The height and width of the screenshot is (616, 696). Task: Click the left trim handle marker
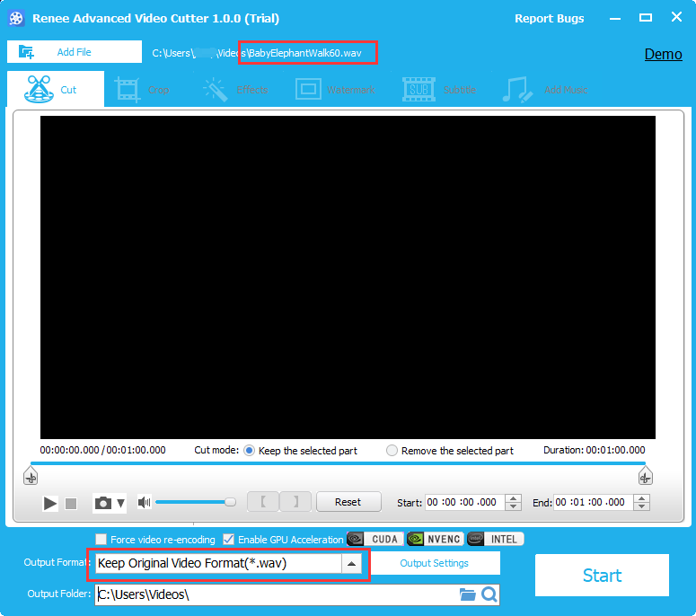pyautogui.click(x=31, y=477)
